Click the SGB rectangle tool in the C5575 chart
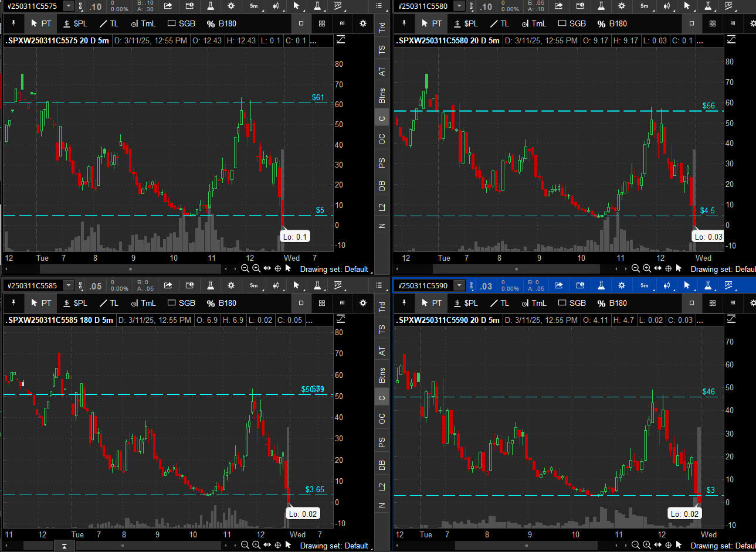 pyautogui.click(x=181, y=23)
